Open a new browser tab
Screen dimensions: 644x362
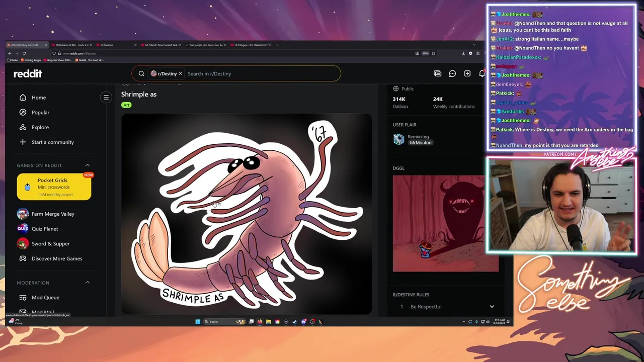(x=277, y=45)
